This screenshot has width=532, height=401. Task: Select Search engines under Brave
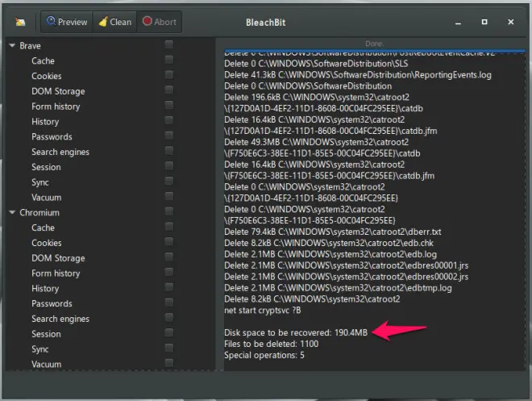click(x=60, y=152)
